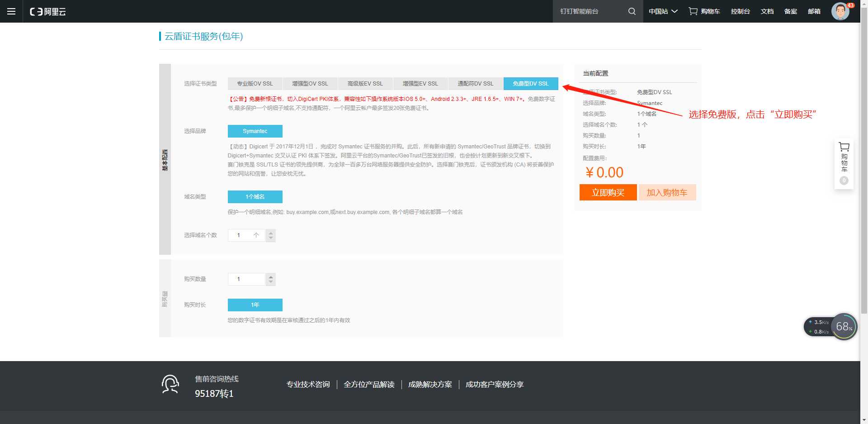
Task: Increase the domain count with up arrow
Action: (x=271, y=233)
